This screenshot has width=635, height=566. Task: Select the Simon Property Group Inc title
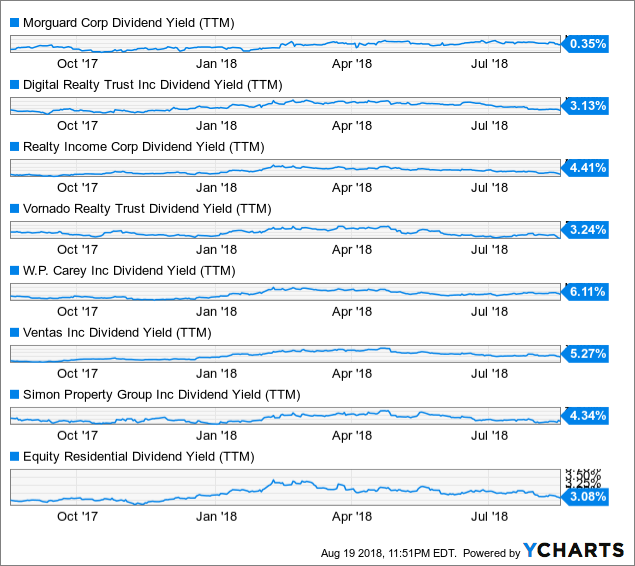coord(162,395)
